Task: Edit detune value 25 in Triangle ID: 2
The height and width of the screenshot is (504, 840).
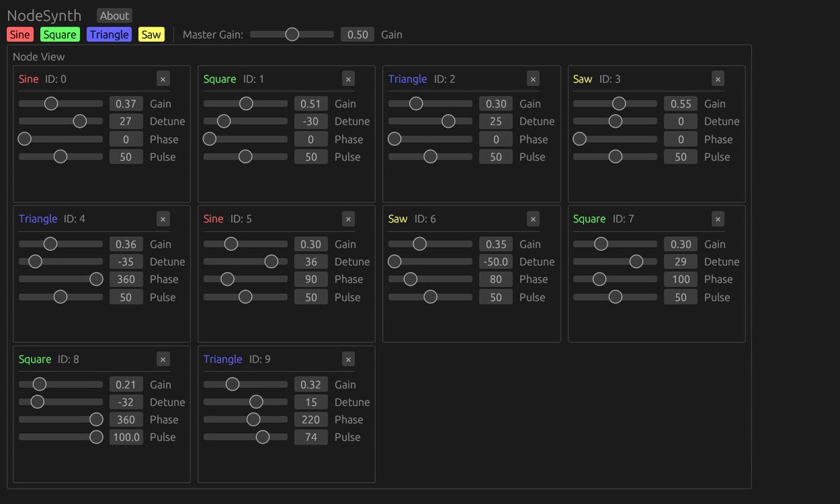Action: (x=496, y=121)
